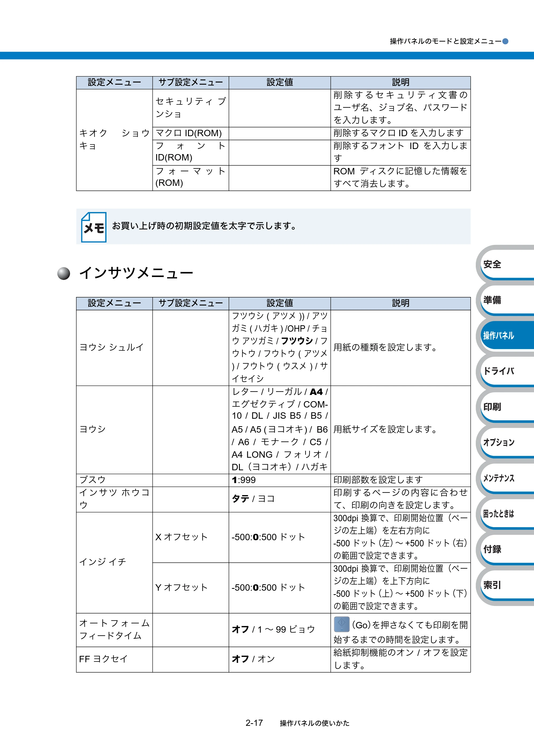The width and height of the screenshot is (534, 756).
Task: Click the インジ イチ menu cell
Action: [115, 562]
